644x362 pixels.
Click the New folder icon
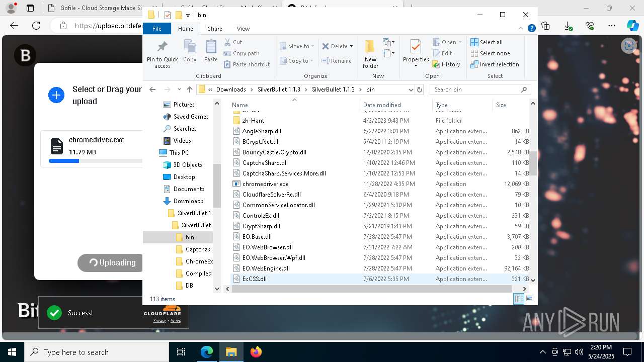pos(370,47)
